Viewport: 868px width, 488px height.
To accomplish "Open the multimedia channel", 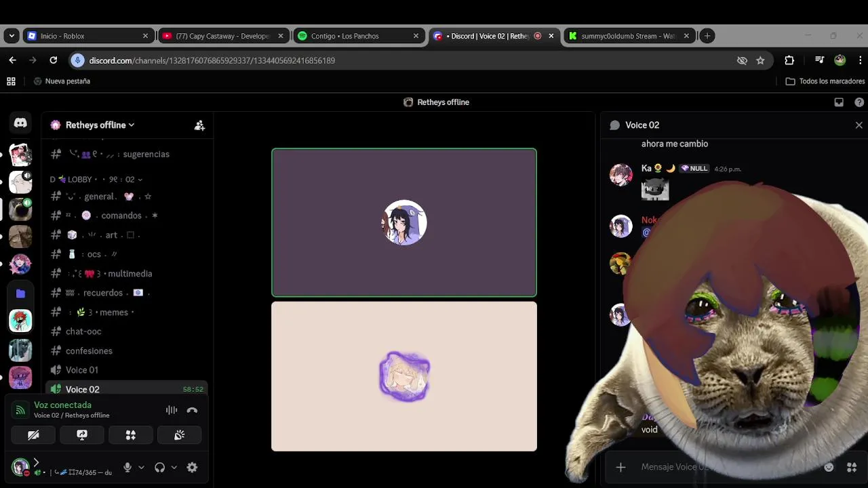I will point(127,274).
